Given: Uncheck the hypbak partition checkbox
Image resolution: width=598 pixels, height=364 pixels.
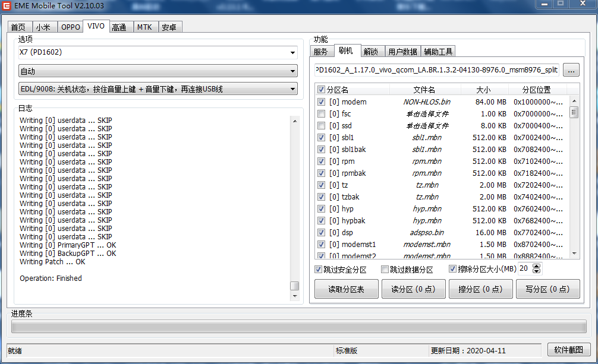Looking at the screenshot, I should pos(321,220).
